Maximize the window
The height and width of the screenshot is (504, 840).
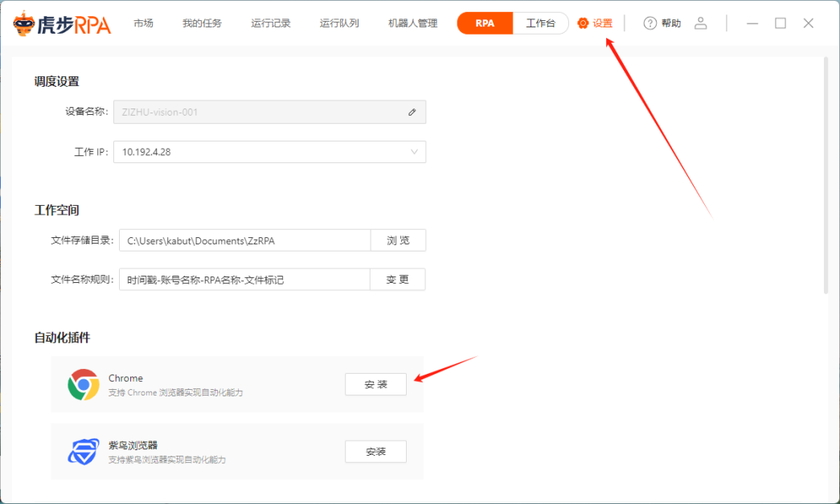[x=781, y=23]
